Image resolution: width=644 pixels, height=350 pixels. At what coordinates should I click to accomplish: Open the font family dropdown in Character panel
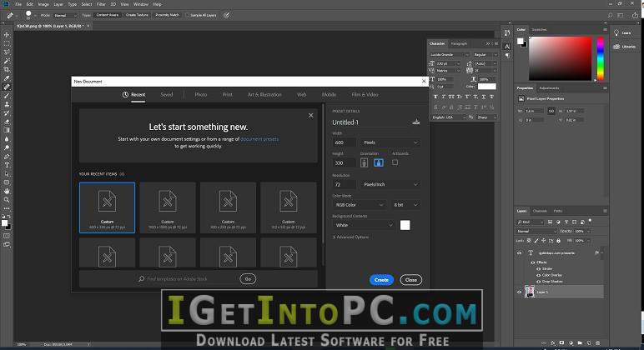449,54
